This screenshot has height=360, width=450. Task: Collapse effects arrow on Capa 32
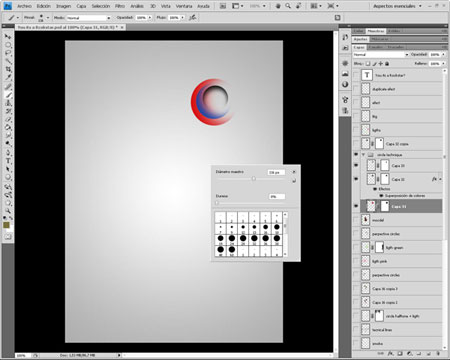441,179
